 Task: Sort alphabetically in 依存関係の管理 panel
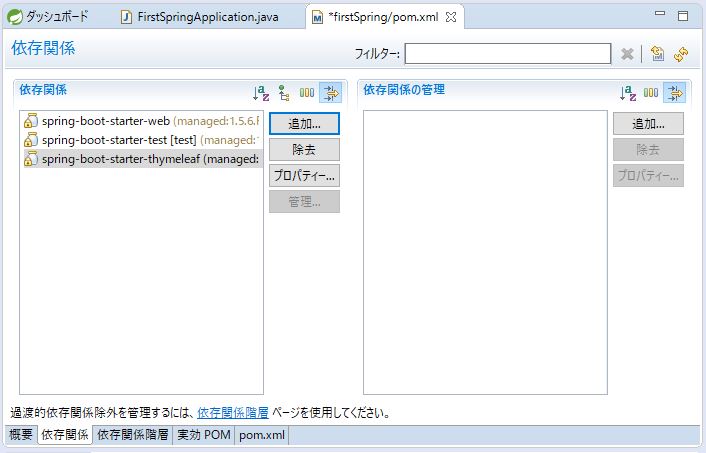pos(628,93)
